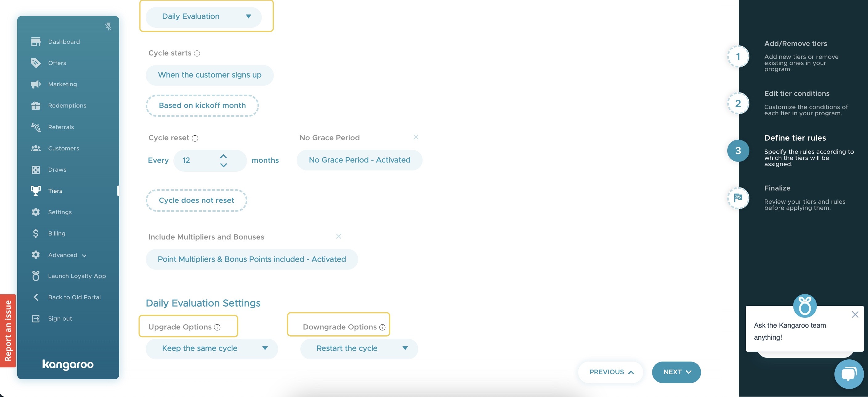Open the live chat bubble icon
This screenshot has width=868, height=397.
point(849,374)
